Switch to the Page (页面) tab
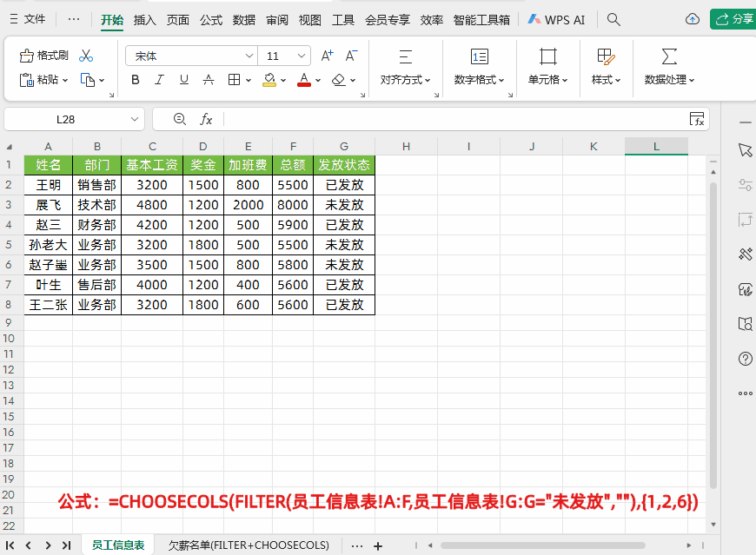The height and width of the screenshot is (555, 756). point(178,20)
